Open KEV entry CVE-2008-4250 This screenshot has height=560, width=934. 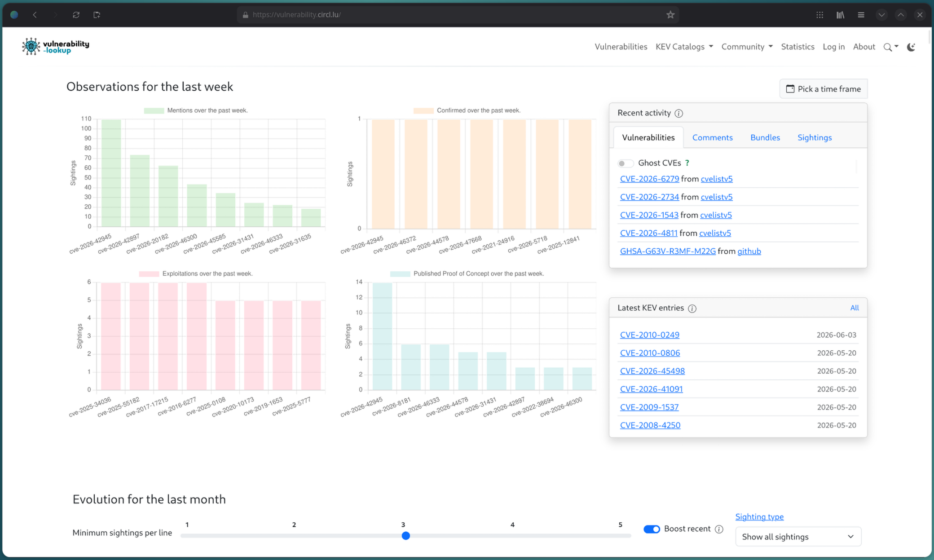pyautogui.click(x=650, y=425)
